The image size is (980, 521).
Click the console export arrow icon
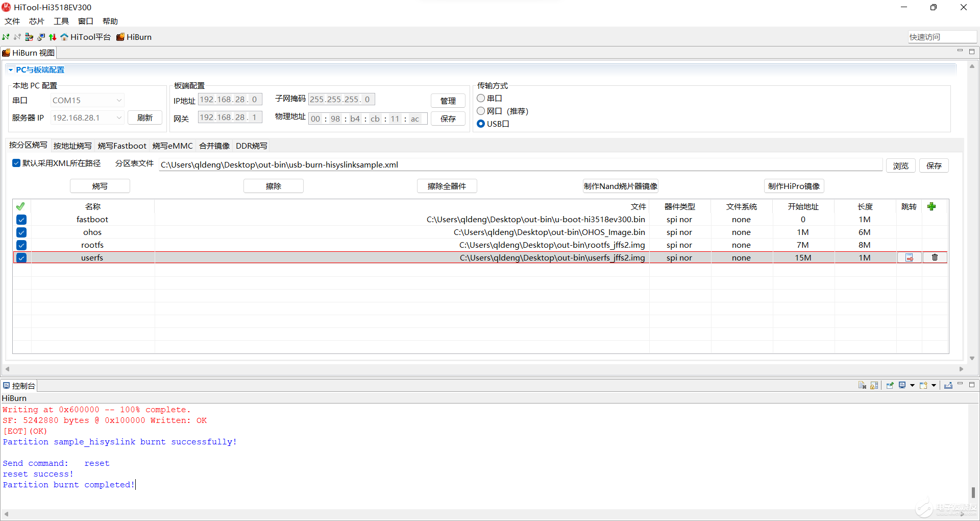(948, 385)
